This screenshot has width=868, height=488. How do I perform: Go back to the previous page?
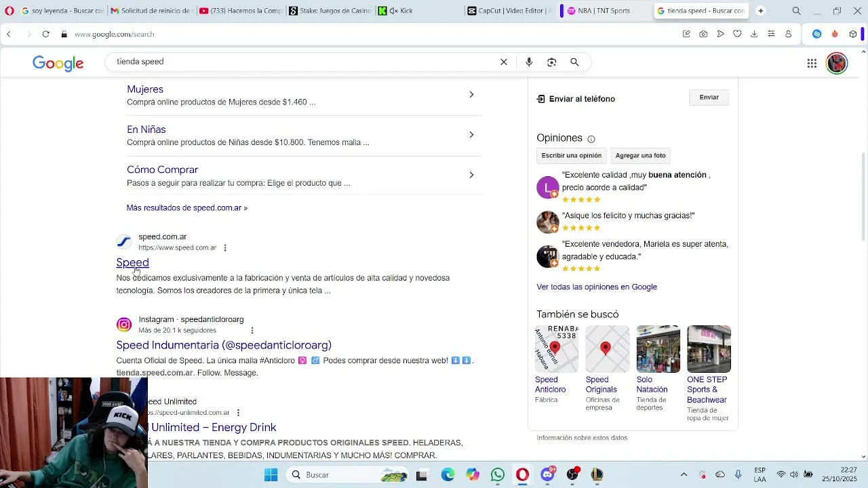pos(9,34)
